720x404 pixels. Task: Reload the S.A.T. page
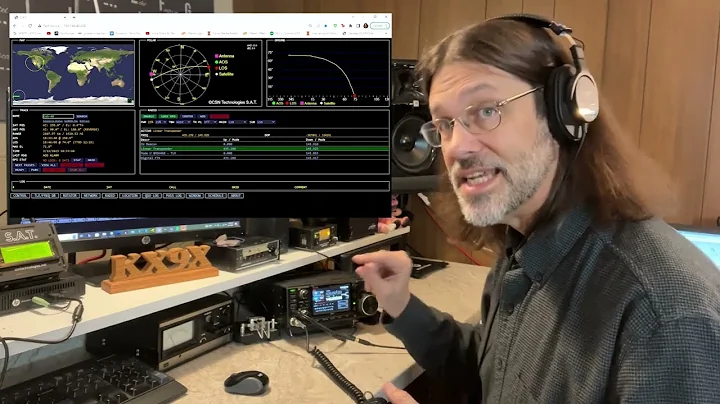pos(30,26)
